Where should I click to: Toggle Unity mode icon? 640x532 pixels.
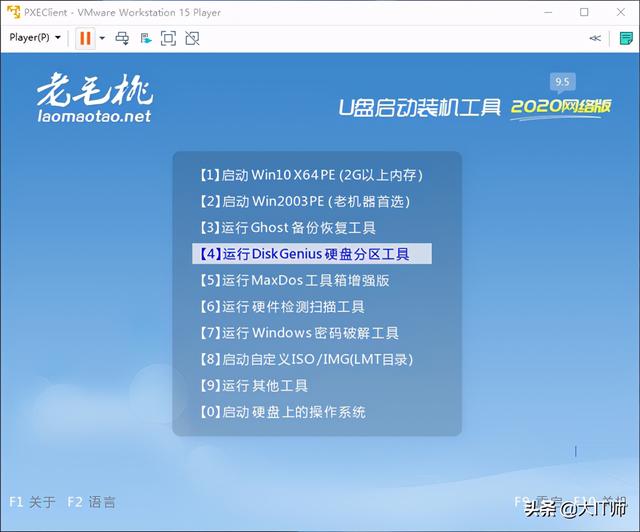tap(192, 38)
